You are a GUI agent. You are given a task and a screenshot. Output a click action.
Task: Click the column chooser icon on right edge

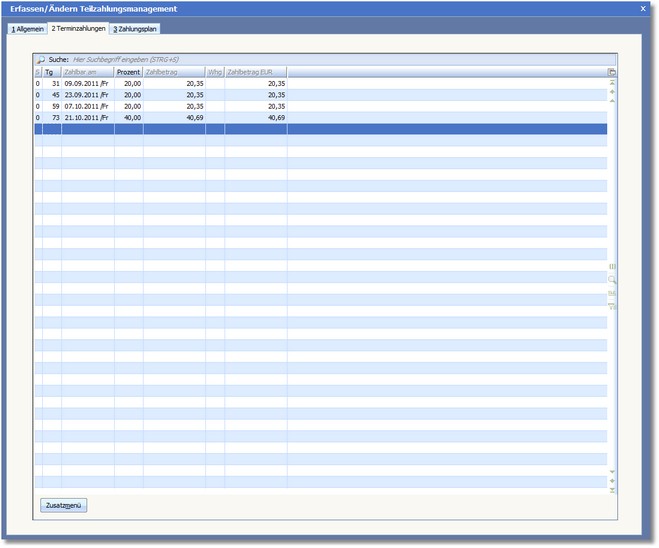pos(612,267)
